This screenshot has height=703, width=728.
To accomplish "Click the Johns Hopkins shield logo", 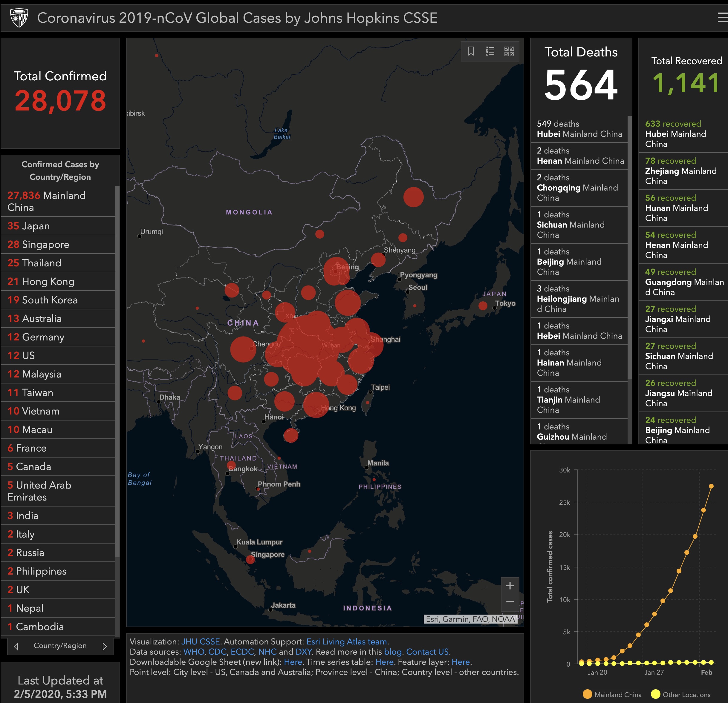I will coord(19,18).
